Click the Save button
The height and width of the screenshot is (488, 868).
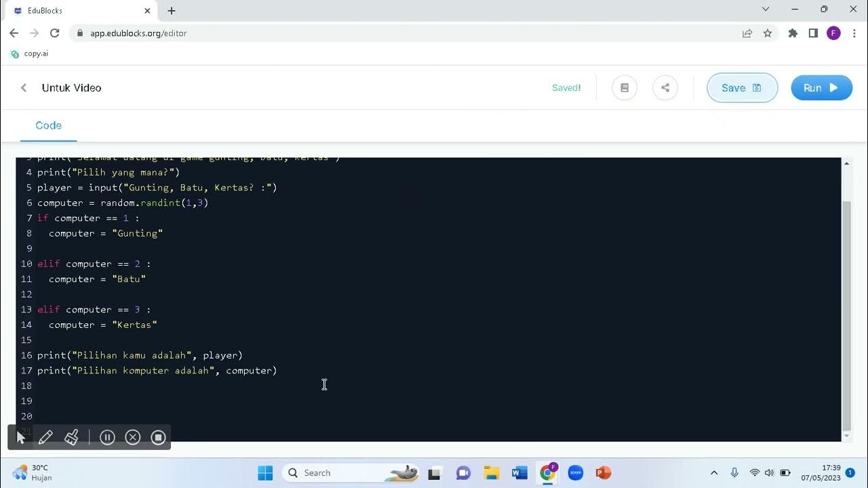click(742, 87)
